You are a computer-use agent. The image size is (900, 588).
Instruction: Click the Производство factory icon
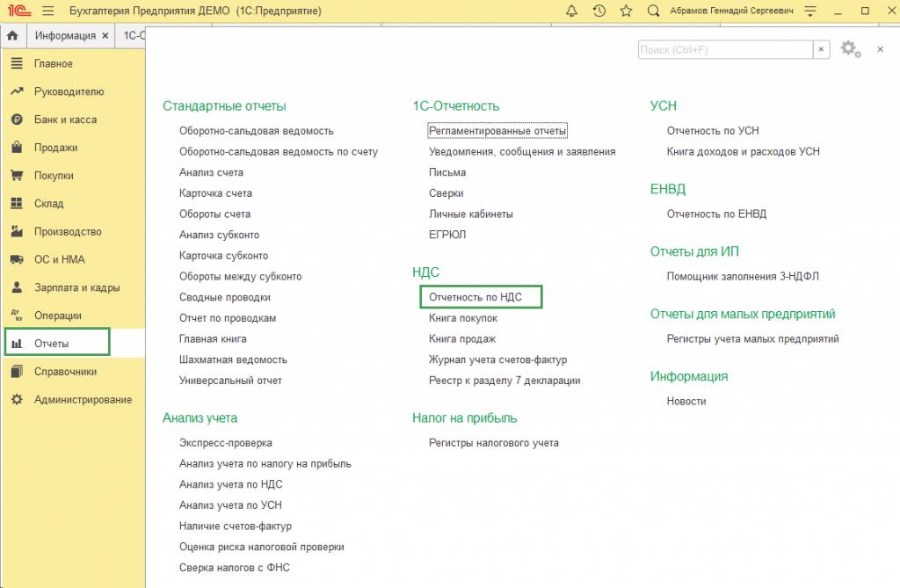point(17,231)
